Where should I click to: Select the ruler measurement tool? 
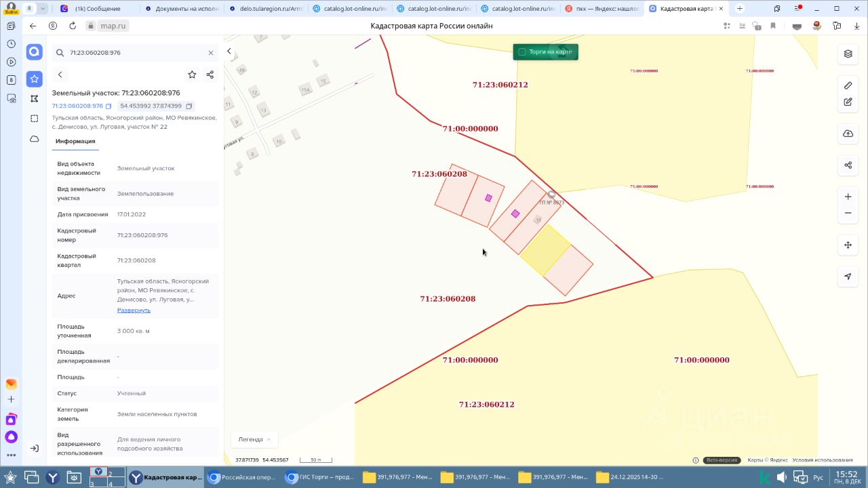coord(848,85)
